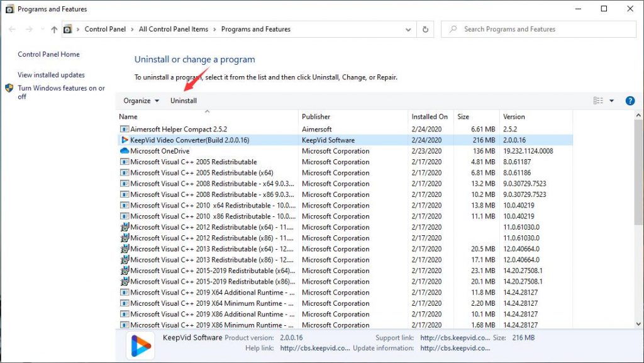
Task: Click the KeepVid Video Converter play icon
Action: click(125, 140)
